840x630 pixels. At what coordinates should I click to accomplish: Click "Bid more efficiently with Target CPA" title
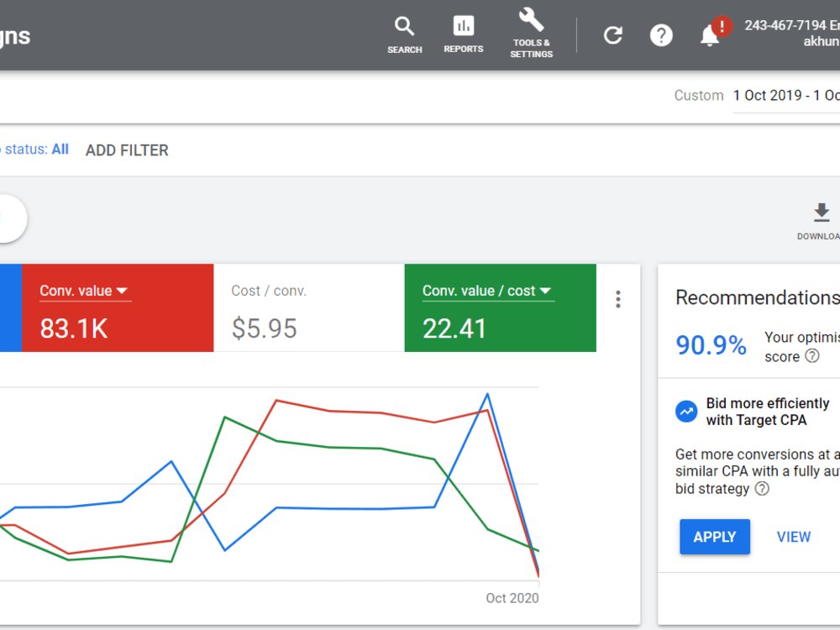click(767, 412)
